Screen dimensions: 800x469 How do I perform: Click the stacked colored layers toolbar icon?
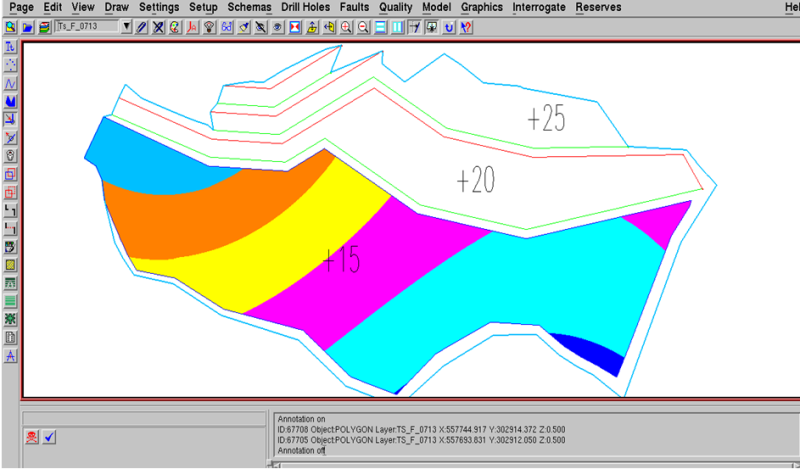coord(45,27)
